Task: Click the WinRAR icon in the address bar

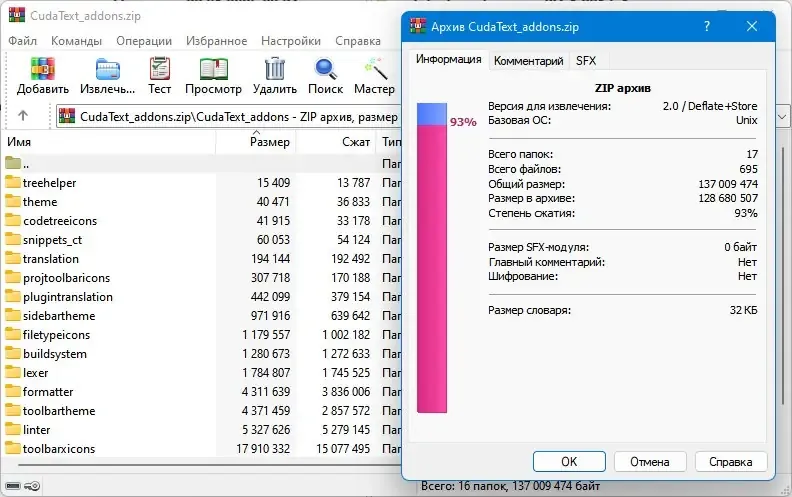Action: (67, 116)
